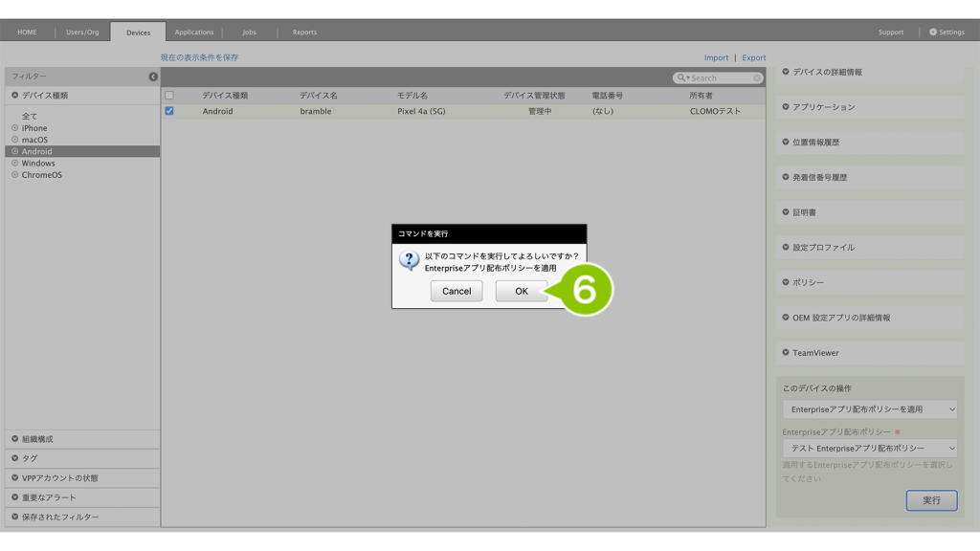980x551 pixels.
Task: Confirm the command with OK button
Action: click(522, 291)
